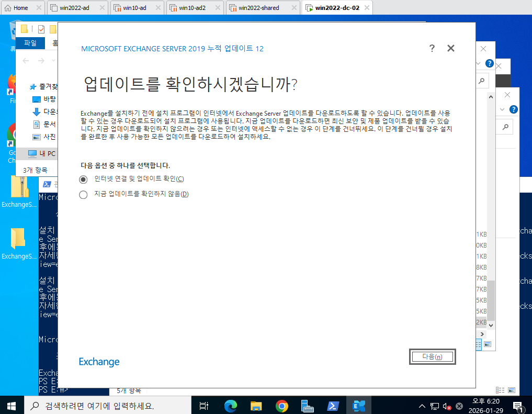Click help icon in second rear Explorer window
The height and width of the screenshot is (414, 532).
[514, 109]
